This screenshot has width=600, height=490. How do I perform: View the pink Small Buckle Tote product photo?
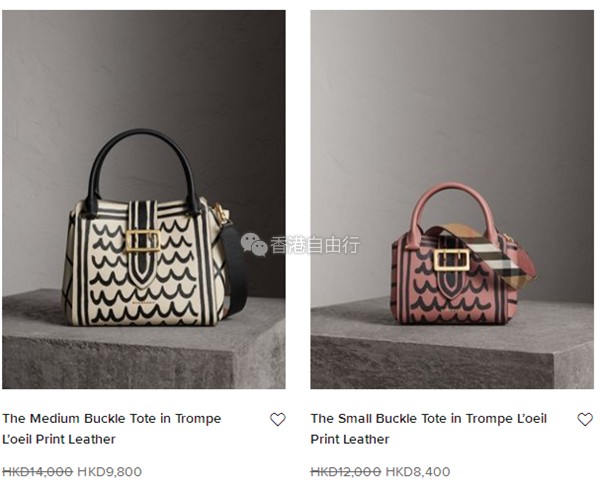pyautogui.click(x=452, y=199)
